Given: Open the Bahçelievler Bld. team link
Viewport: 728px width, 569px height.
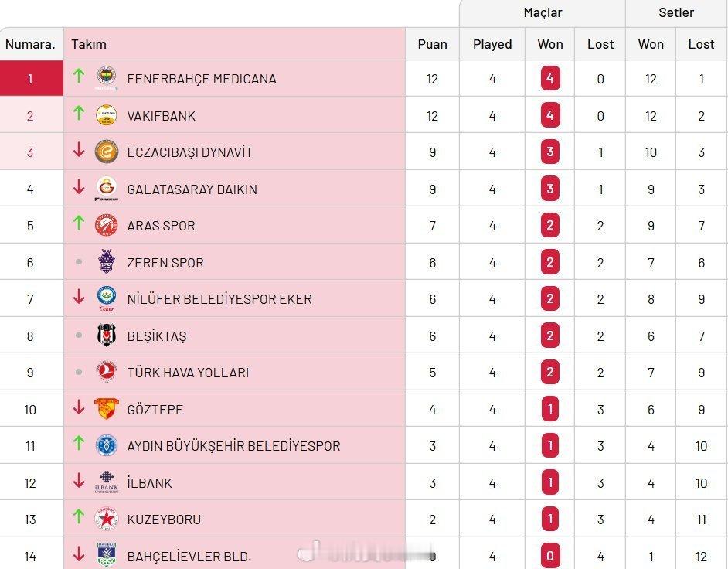Looking at the screenshot, I should tap(189, 556).
